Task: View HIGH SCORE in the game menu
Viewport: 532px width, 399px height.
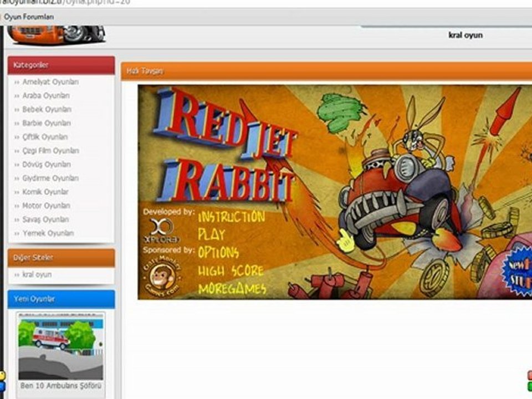Action: [231, 271]
